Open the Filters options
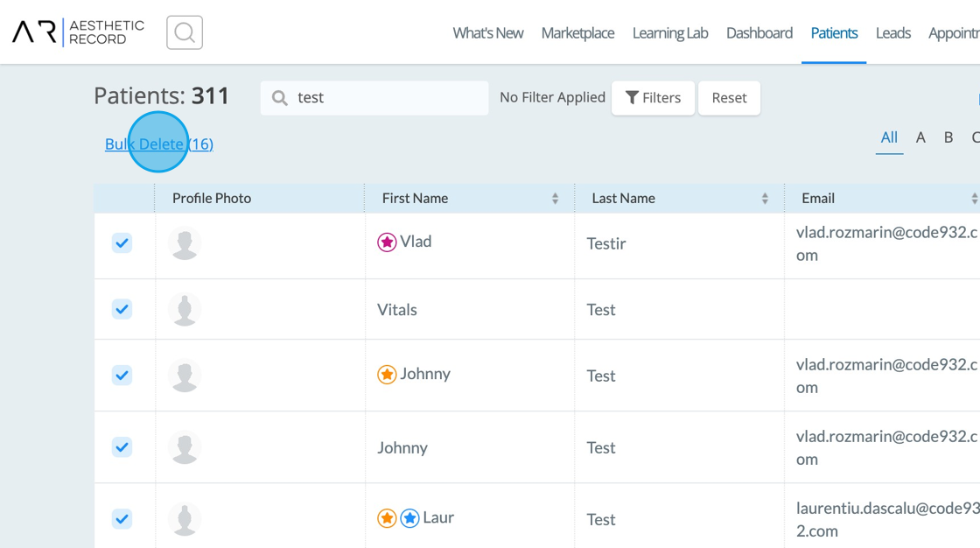The image size is (980, 548). [x=653, y=98]
